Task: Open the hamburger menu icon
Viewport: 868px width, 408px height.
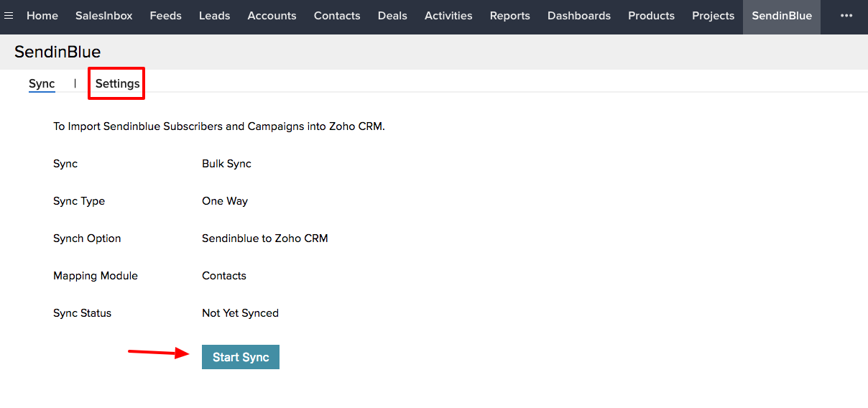Action: pos(9,16)
